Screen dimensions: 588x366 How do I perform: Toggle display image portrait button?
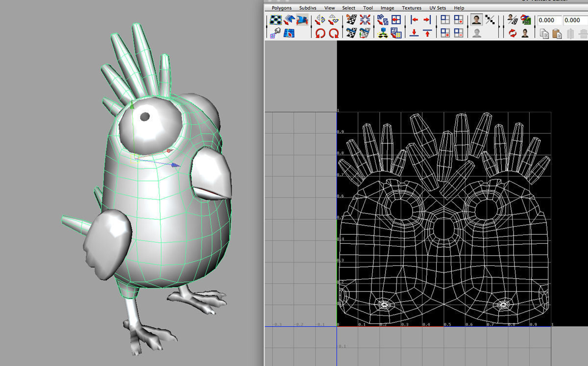pyautogui.click(x=476, y=20)
